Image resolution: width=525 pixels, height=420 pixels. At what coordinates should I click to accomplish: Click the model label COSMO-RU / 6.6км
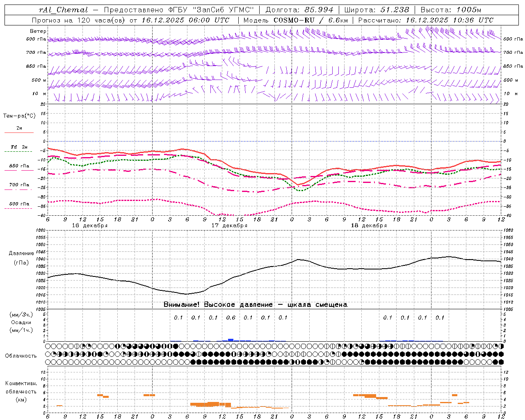311,20
